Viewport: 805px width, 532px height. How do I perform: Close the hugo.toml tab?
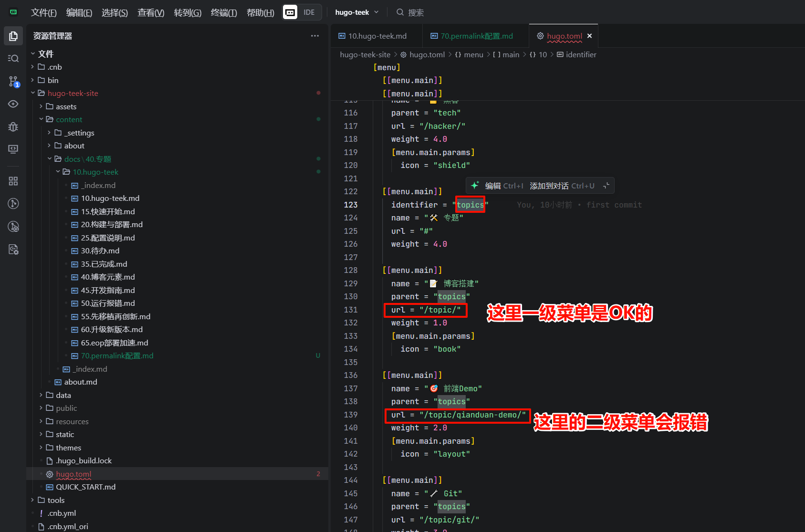(589, 36)
